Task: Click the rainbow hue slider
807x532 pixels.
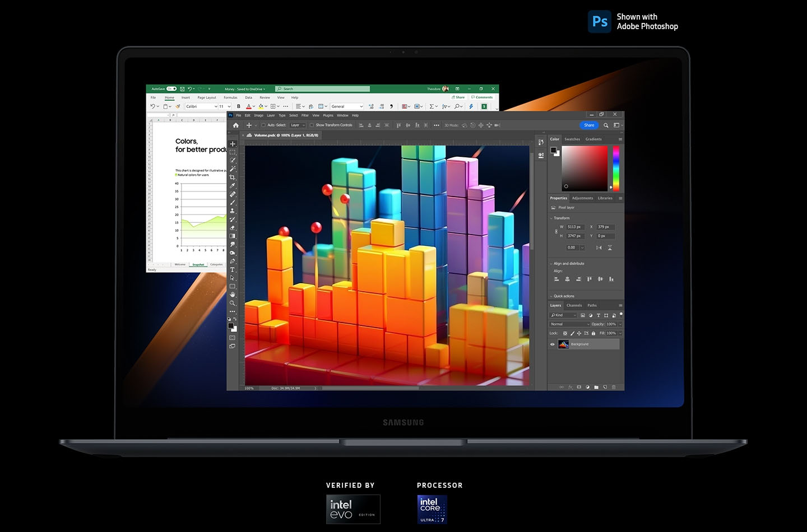Action: click(x=616, y=169)
